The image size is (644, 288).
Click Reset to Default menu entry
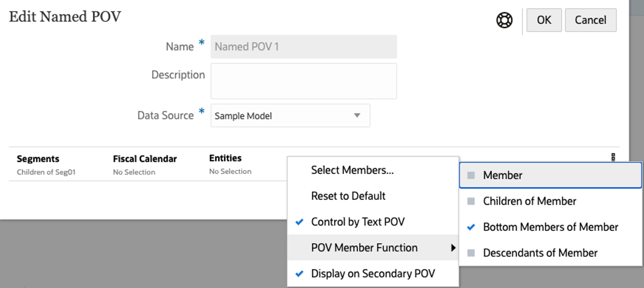point(348,196)
